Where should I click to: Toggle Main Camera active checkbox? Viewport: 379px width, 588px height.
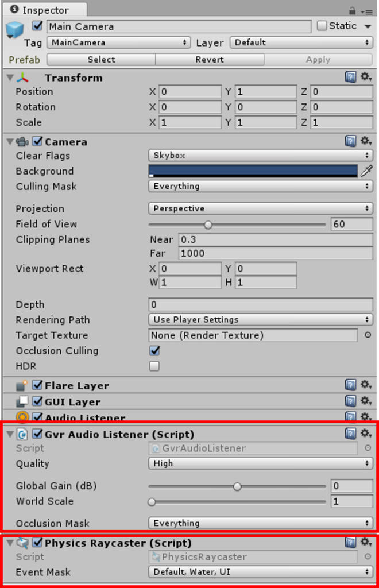(37, 26)
